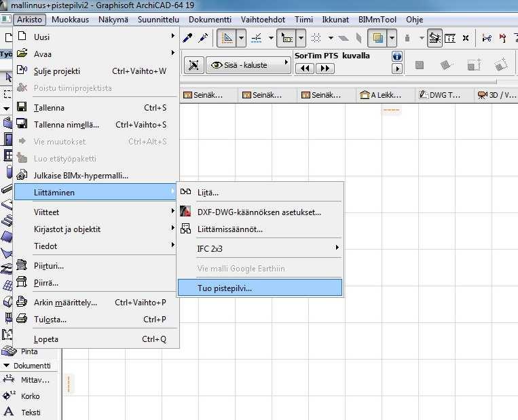Select Julkaise BIMx-hypermalli... entry
The height and width of the screenshot is (420, 518).
point(96,175)
